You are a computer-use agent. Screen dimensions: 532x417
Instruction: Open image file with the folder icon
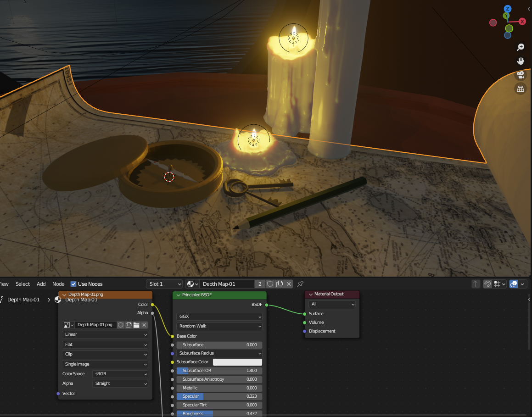click(136, 325)
